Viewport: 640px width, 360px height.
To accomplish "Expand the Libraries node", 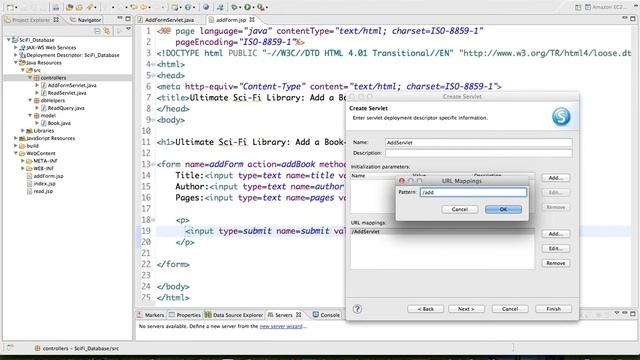I will pos(23,131).
